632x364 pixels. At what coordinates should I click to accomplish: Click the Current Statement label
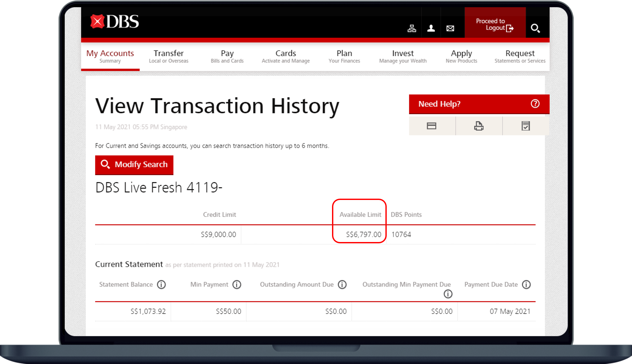[129, 264]
